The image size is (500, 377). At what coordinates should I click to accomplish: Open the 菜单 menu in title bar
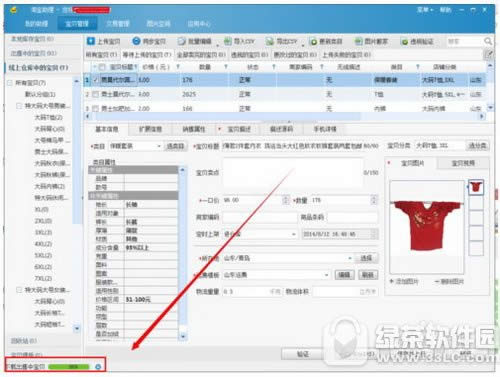[x=425, y=10]
